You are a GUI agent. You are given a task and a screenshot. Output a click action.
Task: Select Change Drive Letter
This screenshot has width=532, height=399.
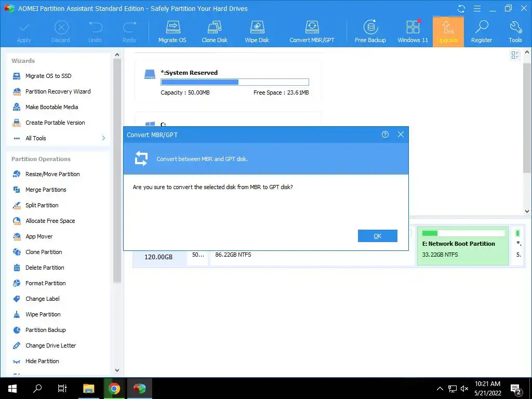(50, 345)
